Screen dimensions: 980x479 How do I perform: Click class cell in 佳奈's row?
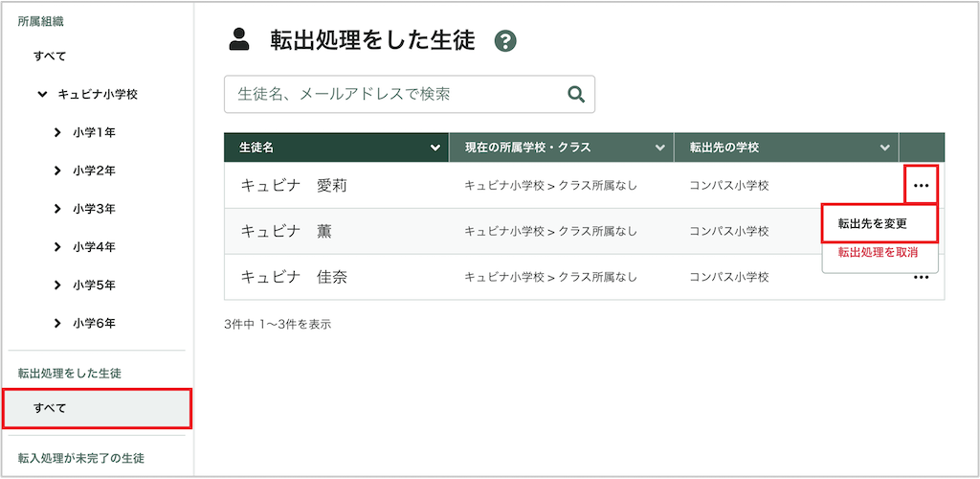click(x=550, y=277)
